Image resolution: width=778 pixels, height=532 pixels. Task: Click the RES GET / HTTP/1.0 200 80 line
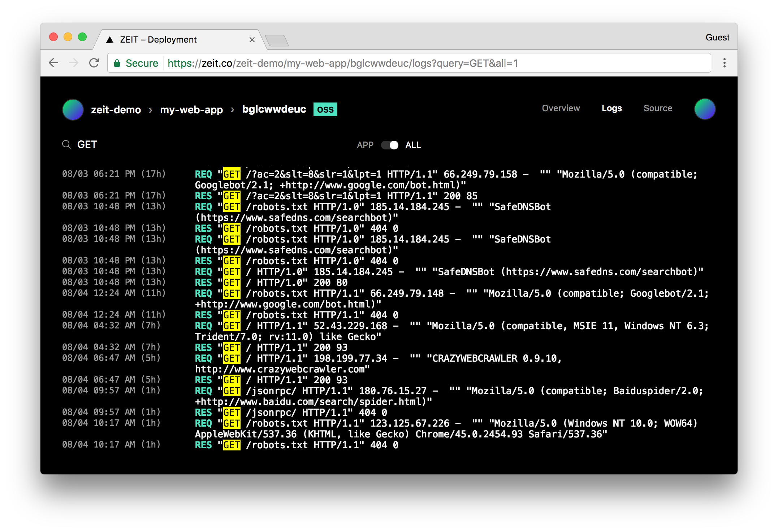pyautogui.click(x=271, y=283)
